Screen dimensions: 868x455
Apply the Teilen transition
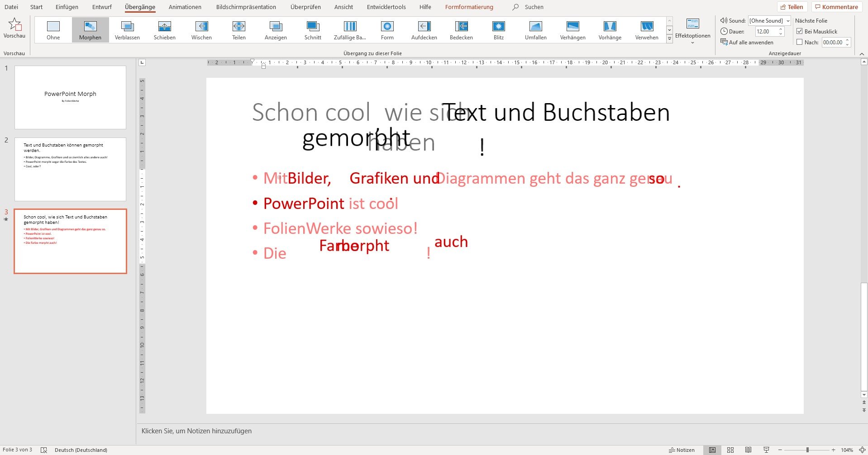tap(238, 30)
